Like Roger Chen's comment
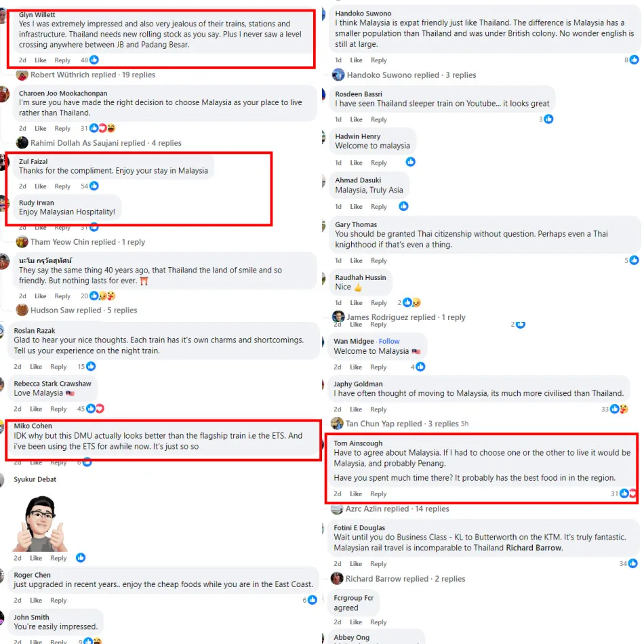The height and width of the screenshot is (644, 644). (36, 600)
